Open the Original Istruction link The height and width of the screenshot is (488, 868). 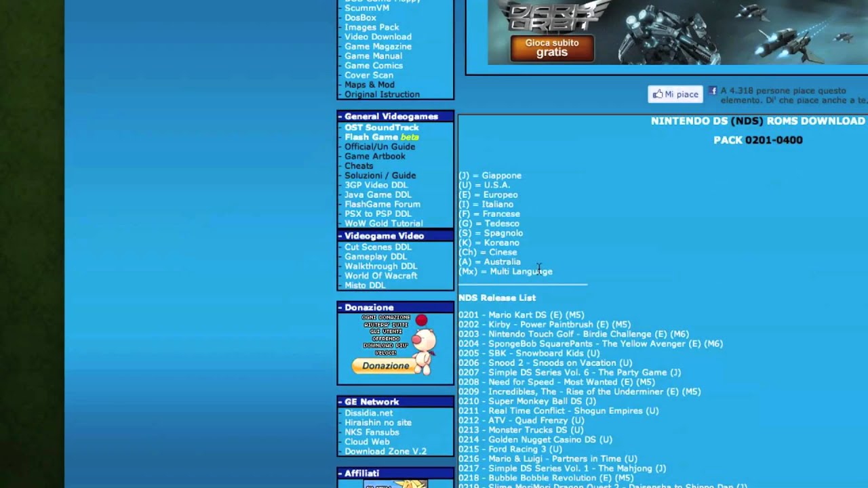[x=382, y=94]
